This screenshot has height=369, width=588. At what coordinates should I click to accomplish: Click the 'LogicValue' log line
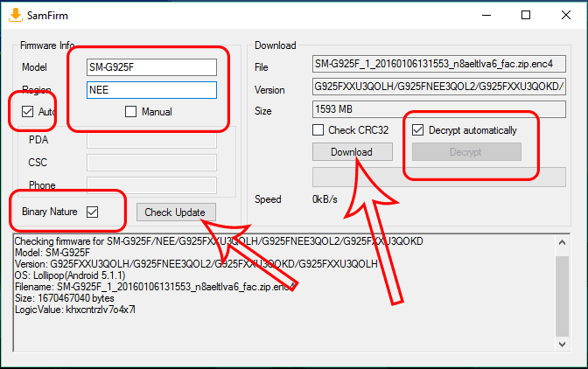[74, 310]
